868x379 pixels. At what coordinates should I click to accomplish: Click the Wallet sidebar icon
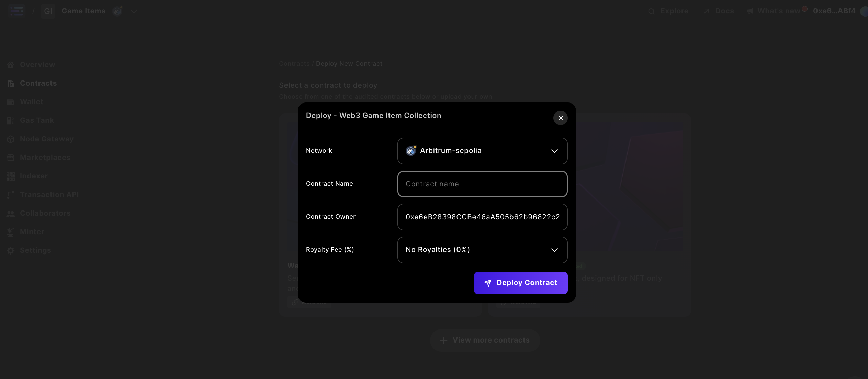(x=11, y=102)
